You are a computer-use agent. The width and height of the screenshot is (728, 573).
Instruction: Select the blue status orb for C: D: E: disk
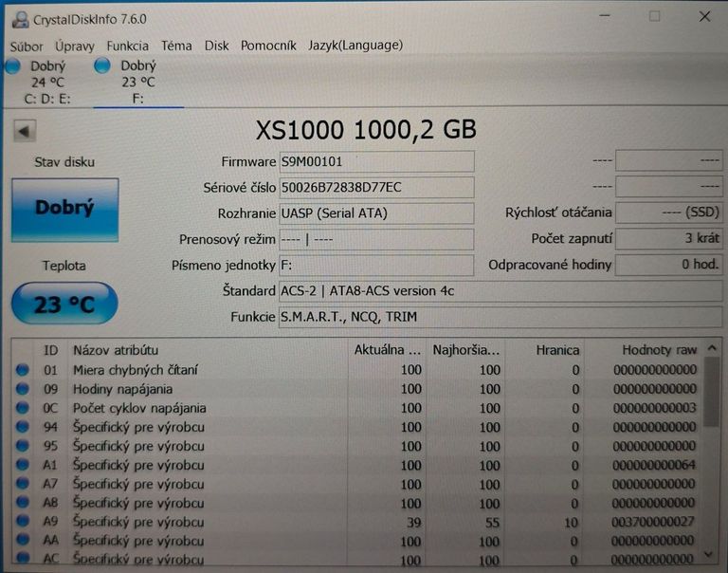(12, 66)
